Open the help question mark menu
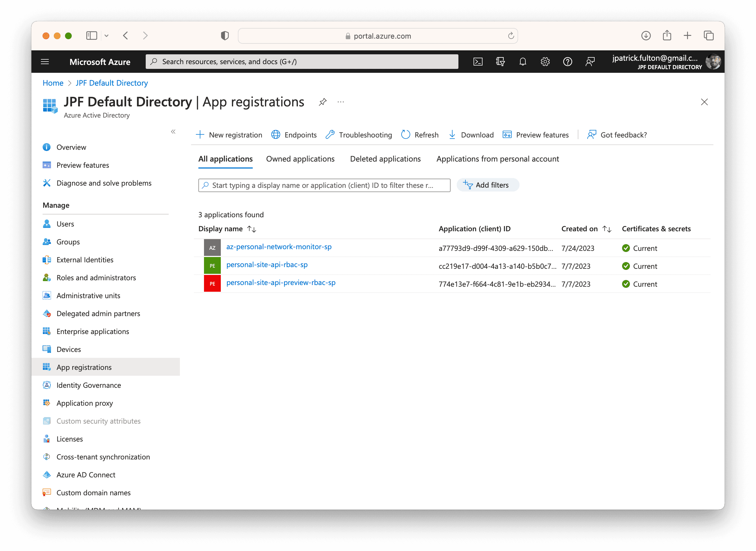756x551 pixels. click(567, 62)
